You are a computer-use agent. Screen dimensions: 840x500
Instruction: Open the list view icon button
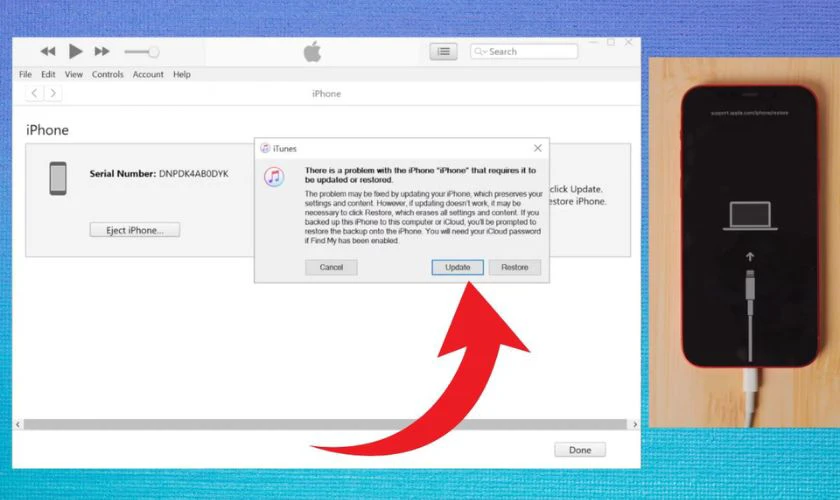coord(443,51)
